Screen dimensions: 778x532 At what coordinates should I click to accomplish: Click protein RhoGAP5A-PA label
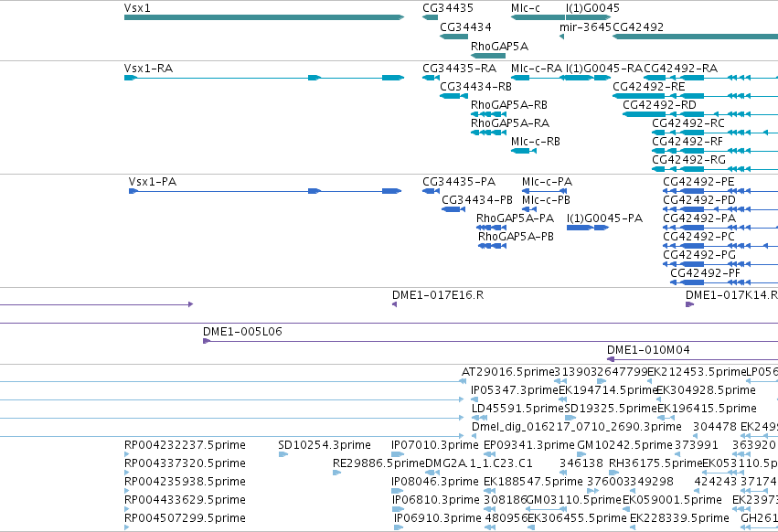(515, 218)
